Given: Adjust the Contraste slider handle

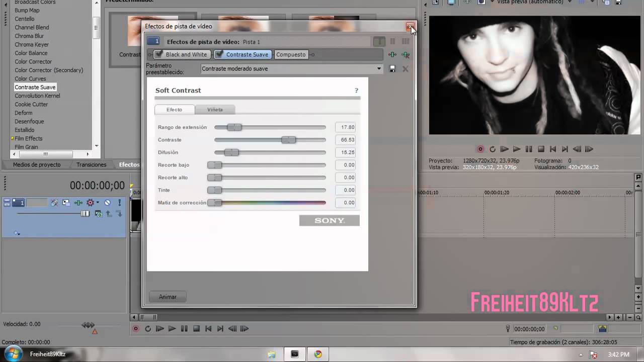Looking at the screenshot, I should [289, 140].
